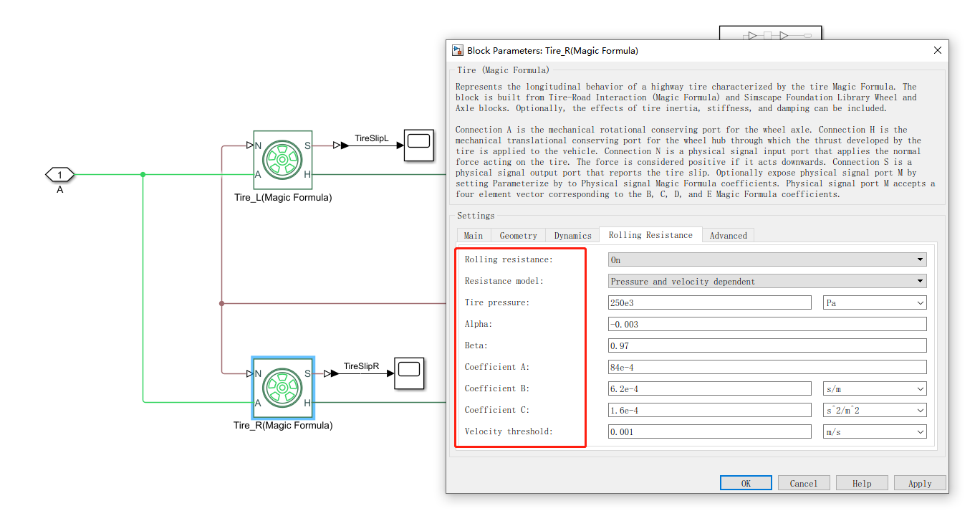Switch to the Main tab
The height and width of the screenshot is (511, 980).
tap(474, 235)
